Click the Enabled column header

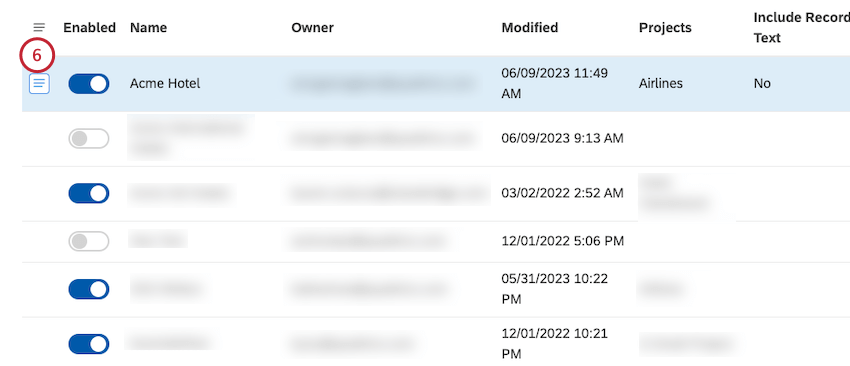point(89,27)
